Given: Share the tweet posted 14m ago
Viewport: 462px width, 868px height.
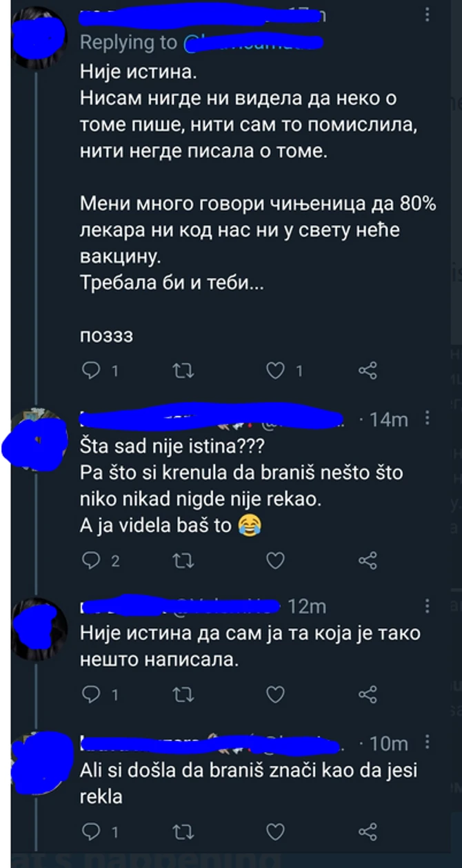Looking at the screenshot, I should point(367,560).
